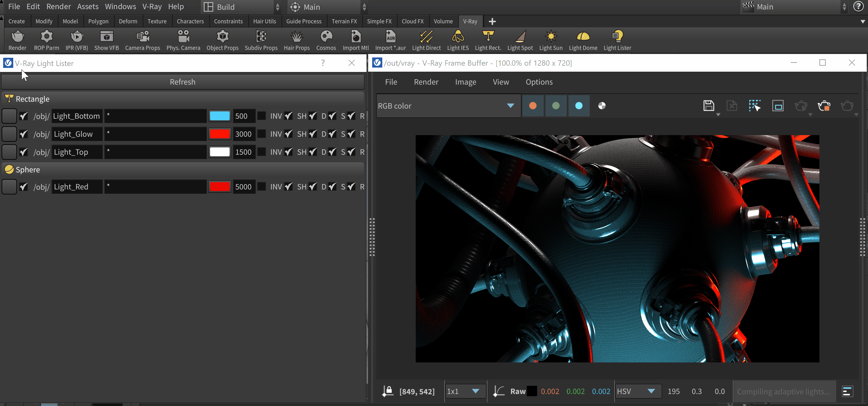Open the HSV color mode dropdown

point(638,391)
